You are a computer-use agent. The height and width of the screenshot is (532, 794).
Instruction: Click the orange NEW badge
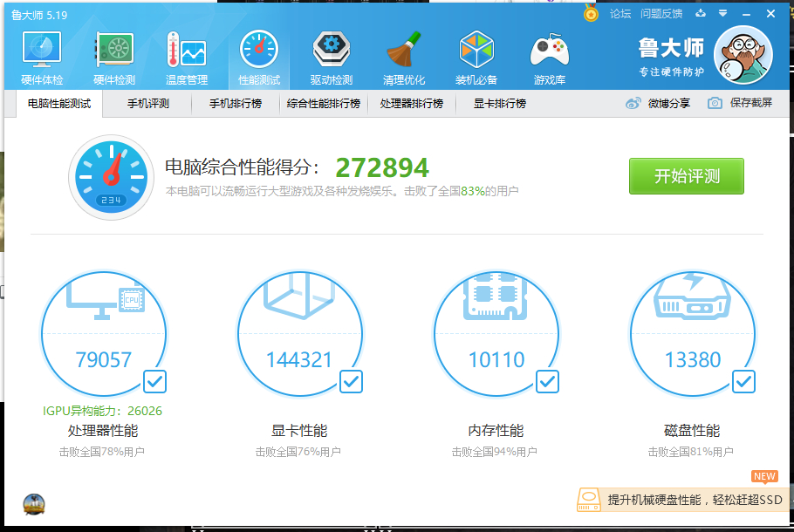(764, 476)
